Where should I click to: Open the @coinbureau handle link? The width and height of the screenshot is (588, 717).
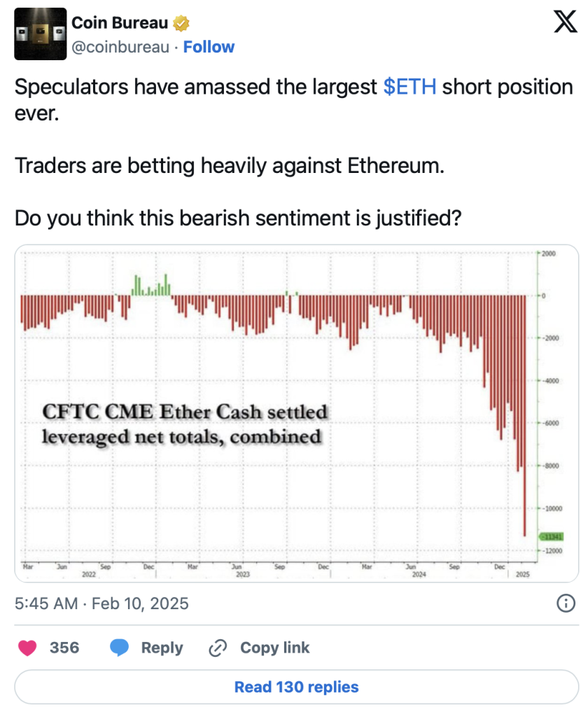coord(120,47)
